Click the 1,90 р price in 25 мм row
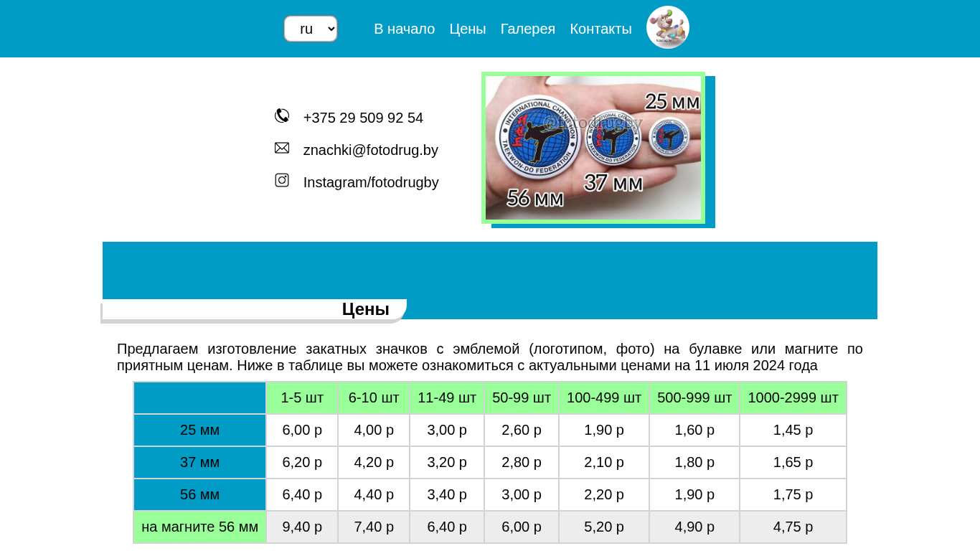 click(x=604, y=430)
